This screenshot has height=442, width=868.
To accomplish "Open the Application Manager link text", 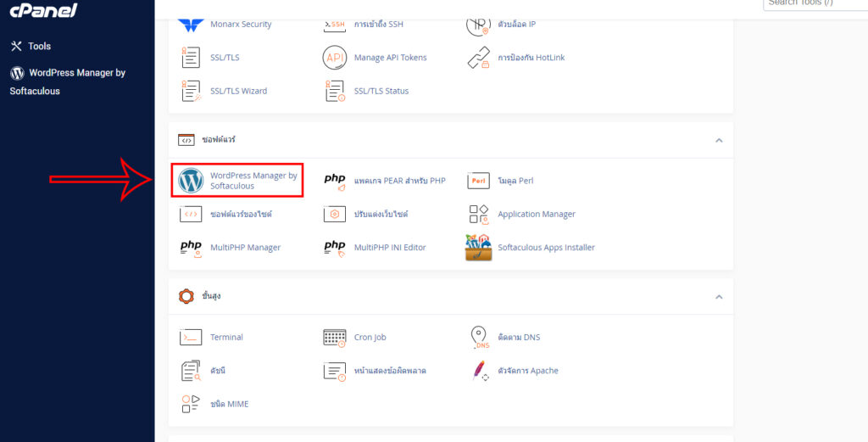I will (537, 215).
